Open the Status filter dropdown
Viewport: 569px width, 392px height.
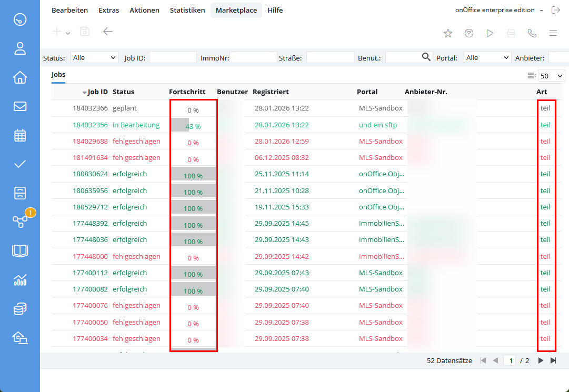(95, 57)
